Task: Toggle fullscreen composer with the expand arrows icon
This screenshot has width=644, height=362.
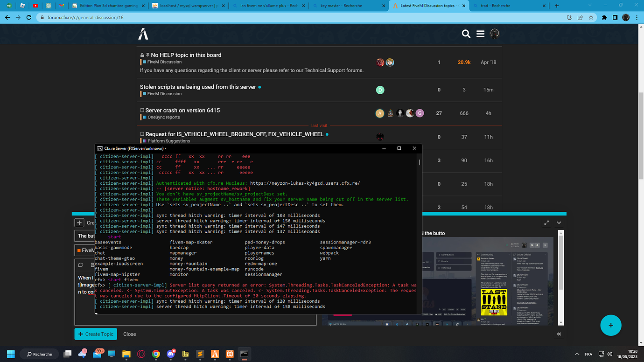Action: pyautogui.click(x=546, y=223)
